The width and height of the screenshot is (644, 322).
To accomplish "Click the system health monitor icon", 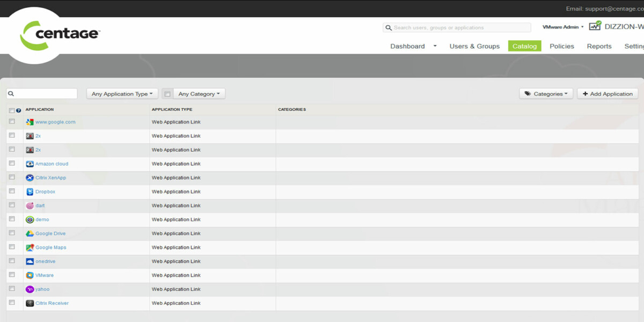I will pos(595,26).
